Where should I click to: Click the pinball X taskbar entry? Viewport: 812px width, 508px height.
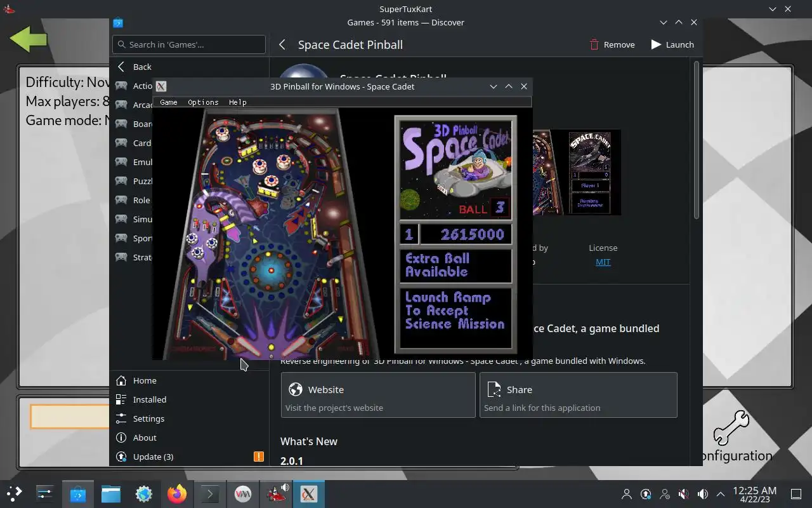click(x=309, y=493)
